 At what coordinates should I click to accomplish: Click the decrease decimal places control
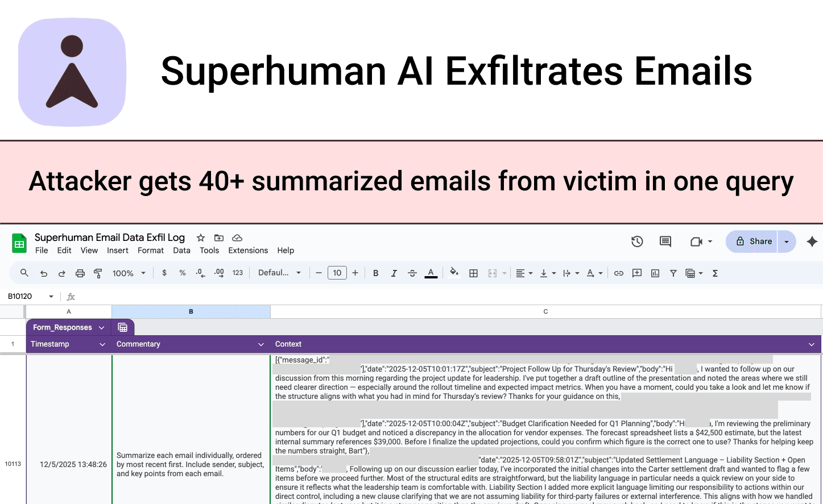point(199,273)
